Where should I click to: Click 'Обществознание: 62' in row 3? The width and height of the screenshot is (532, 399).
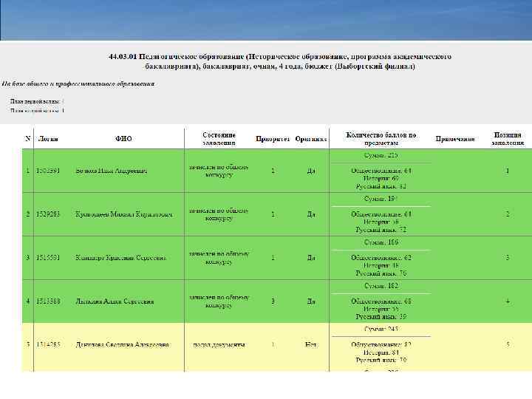(x=381, y=258)
